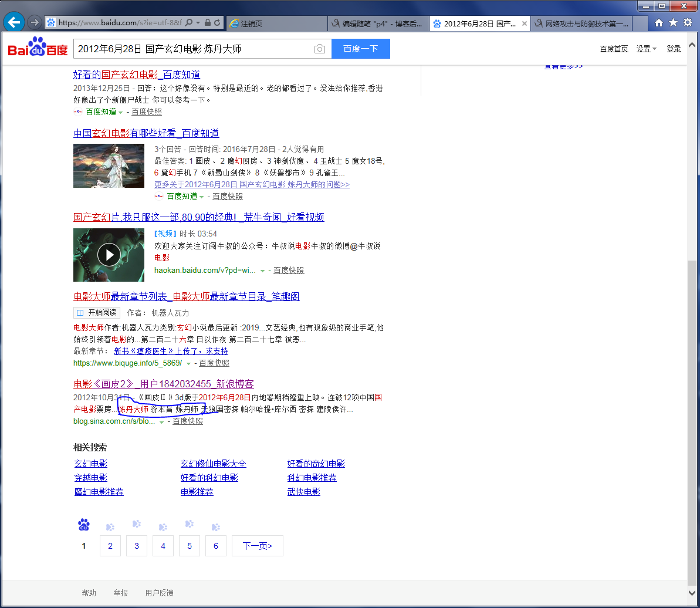
Task: Open the address bar dropdown arrow
Action: 198,22
